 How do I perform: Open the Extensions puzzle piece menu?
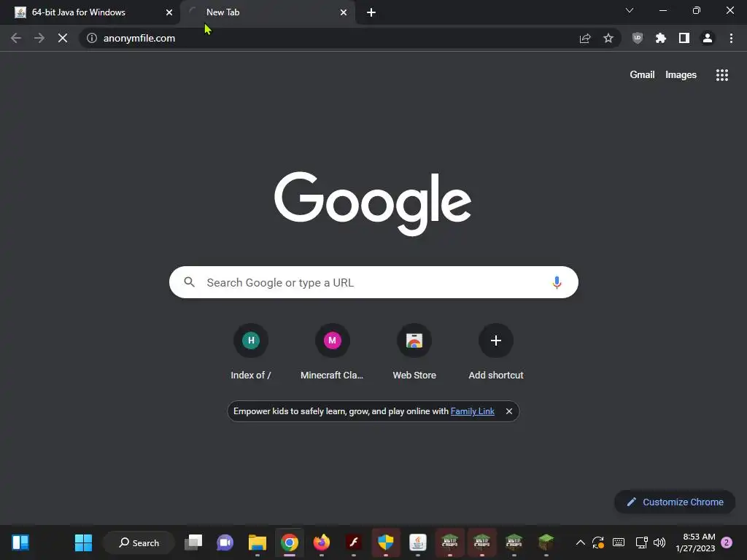tap(661, 38)
